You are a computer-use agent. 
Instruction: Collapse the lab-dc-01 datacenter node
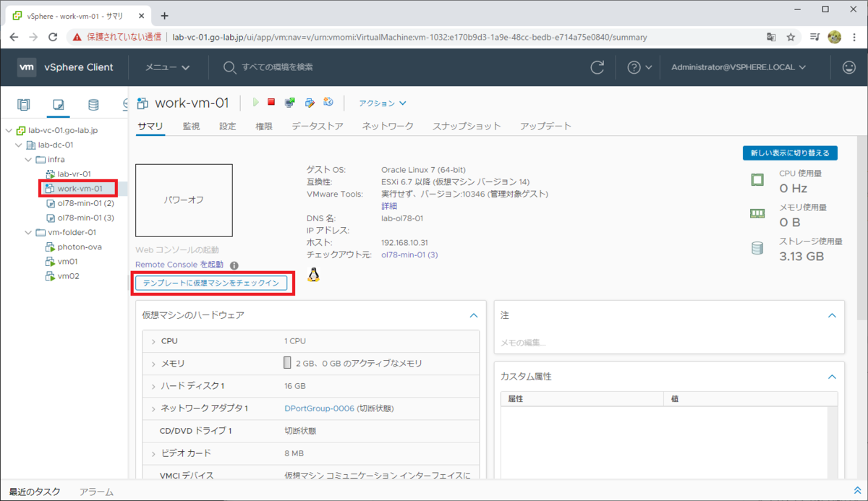(19, 145)
